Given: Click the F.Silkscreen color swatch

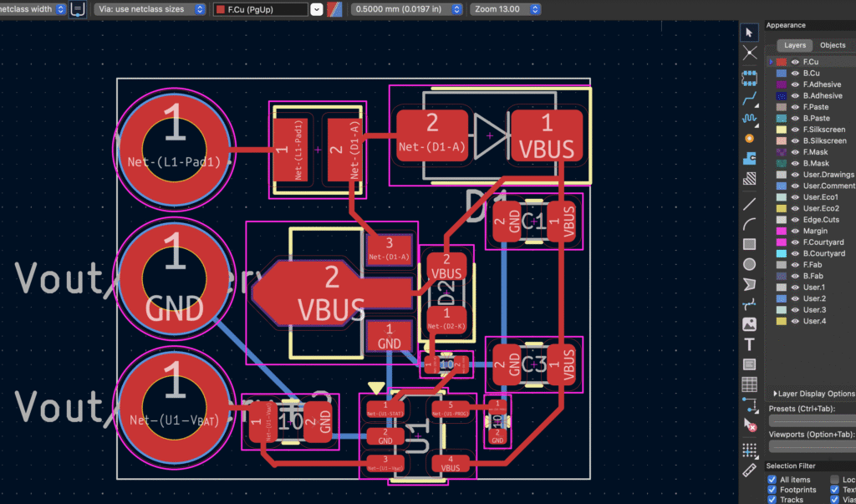Looking at the screenshot, I should [782, 130].
